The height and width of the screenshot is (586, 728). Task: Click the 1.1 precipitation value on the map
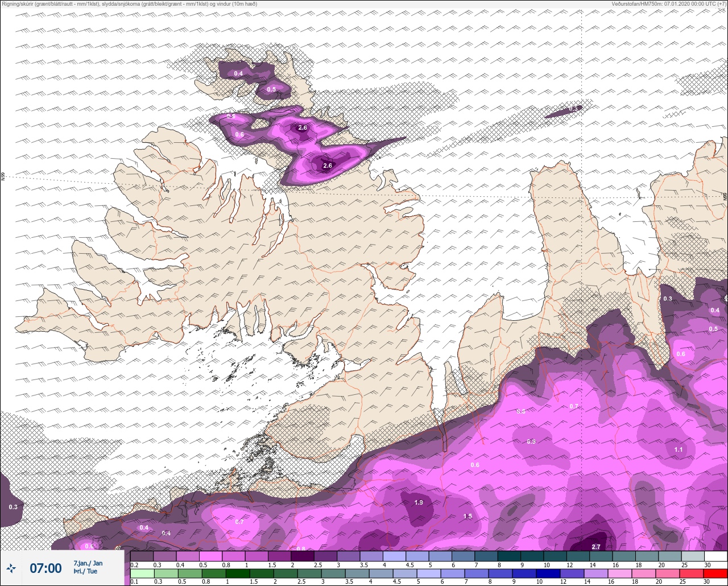[x=679, y=449]
